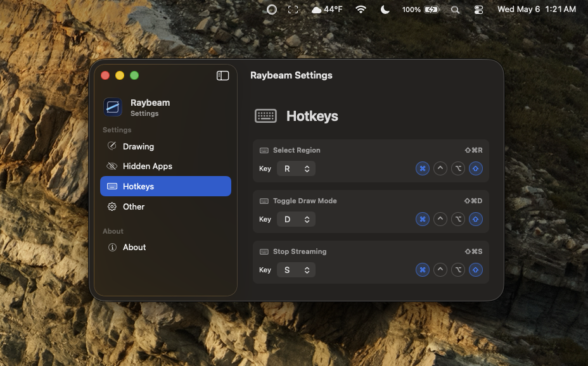
Task: Toggle Command modifier for Select Region
Action: point(422,168)
